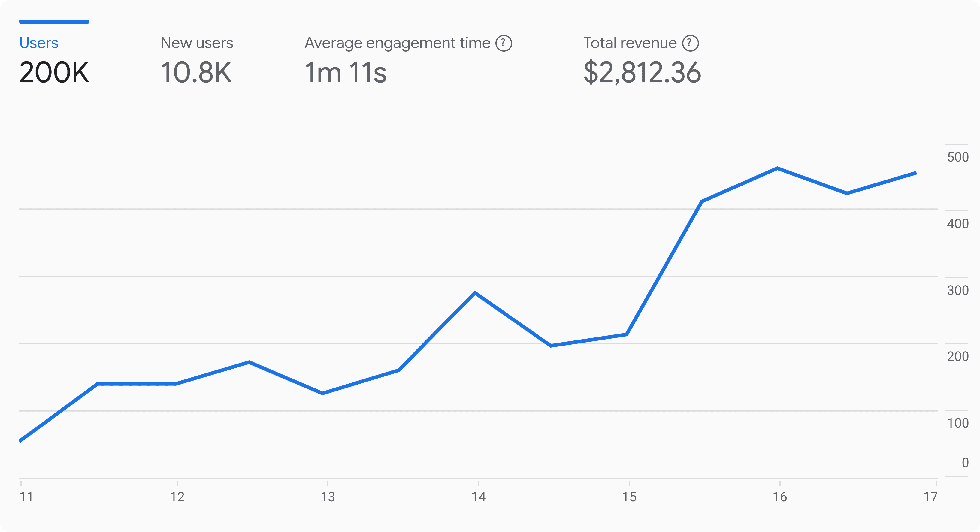Click the chart line peak near day 16
This screenshot has height=532, width=980.
pyautogui.click(x=777, y=168)
